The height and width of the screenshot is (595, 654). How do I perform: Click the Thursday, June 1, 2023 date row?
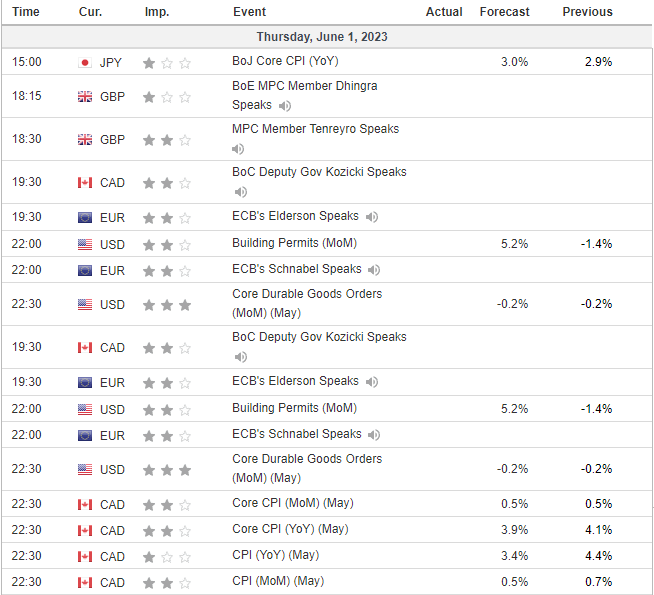[327, 37]
